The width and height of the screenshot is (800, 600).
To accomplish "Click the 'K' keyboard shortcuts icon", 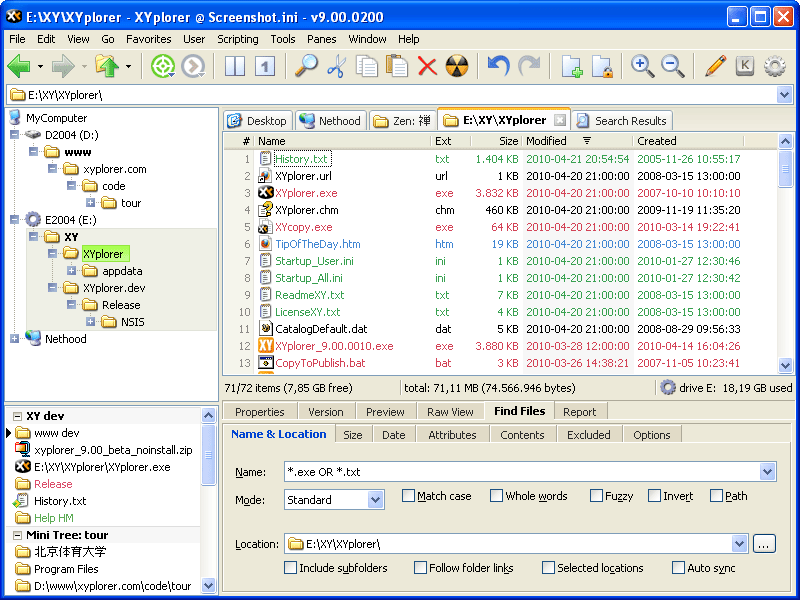I will point(745,66).
